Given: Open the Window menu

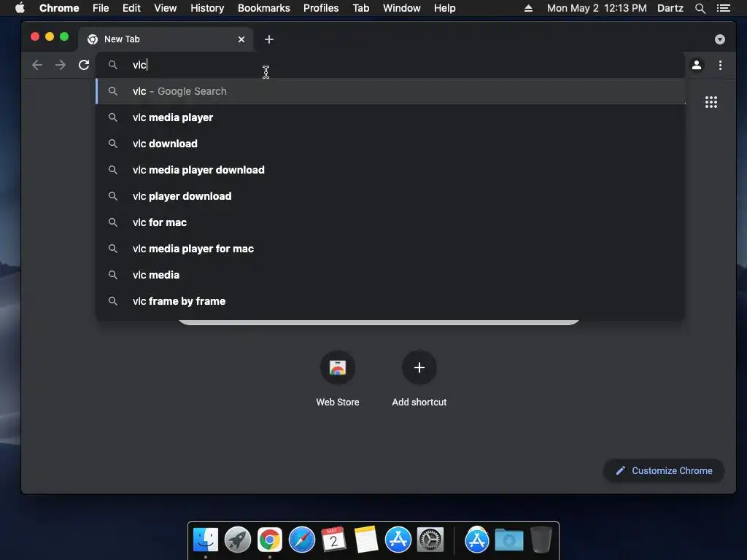Looking at the screenshot, I should 402,8.
